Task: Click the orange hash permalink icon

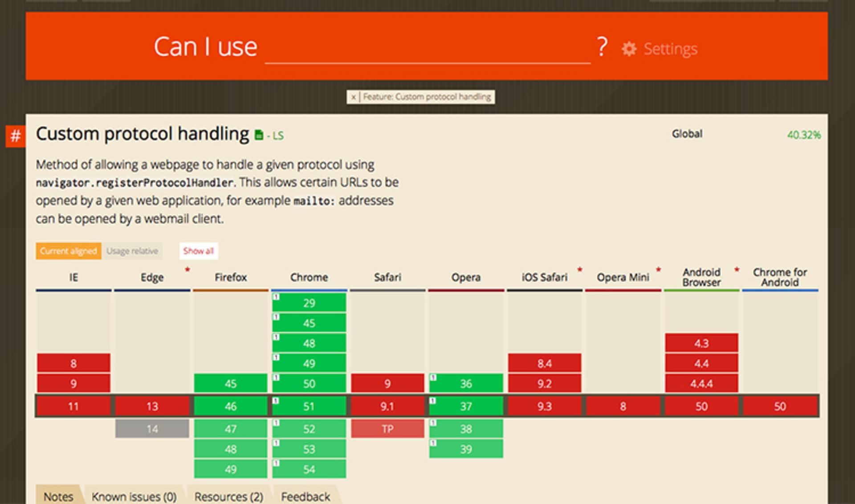Action: coord(16,136)
